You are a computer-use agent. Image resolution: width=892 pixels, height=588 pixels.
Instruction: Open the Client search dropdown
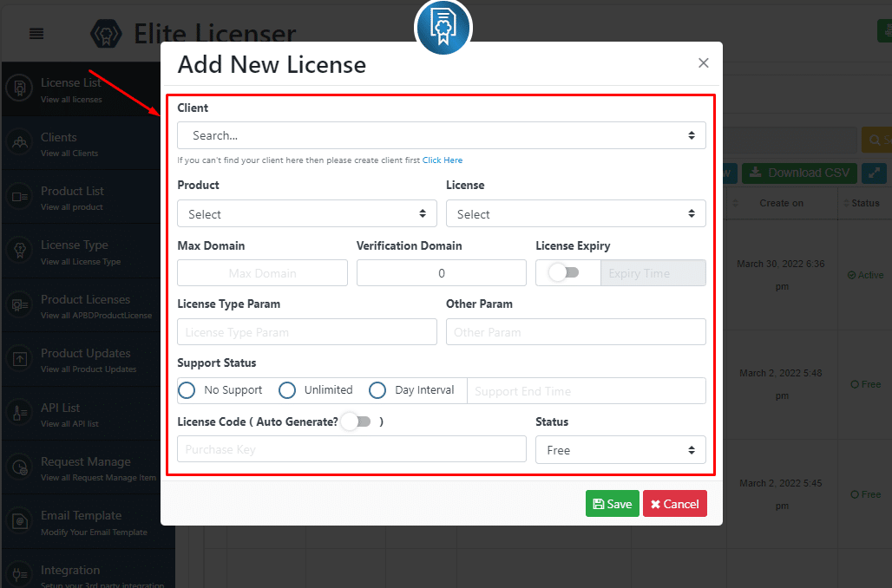click(441, 134)
